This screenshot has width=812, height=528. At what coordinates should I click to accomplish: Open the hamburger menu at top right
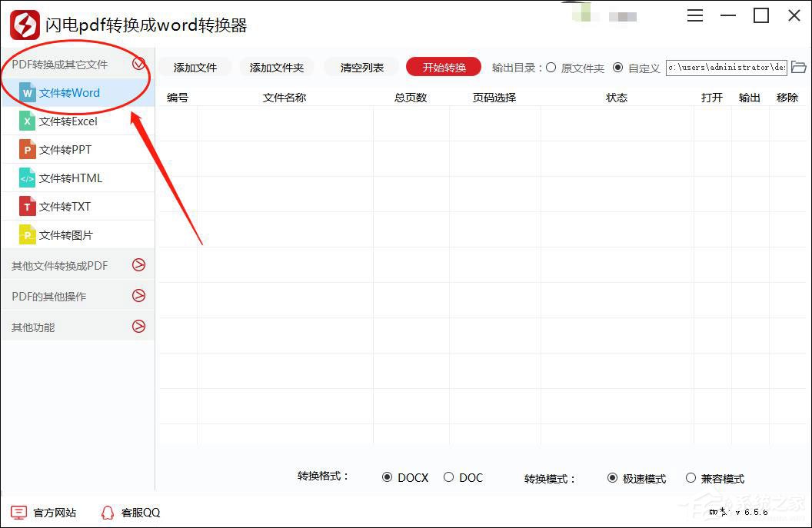coord(695,15)
